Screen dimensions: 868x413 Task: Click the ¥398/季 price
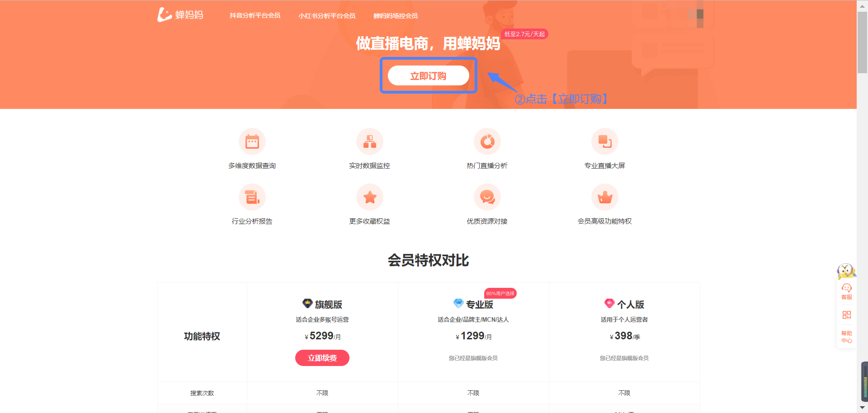coord(624,336)
